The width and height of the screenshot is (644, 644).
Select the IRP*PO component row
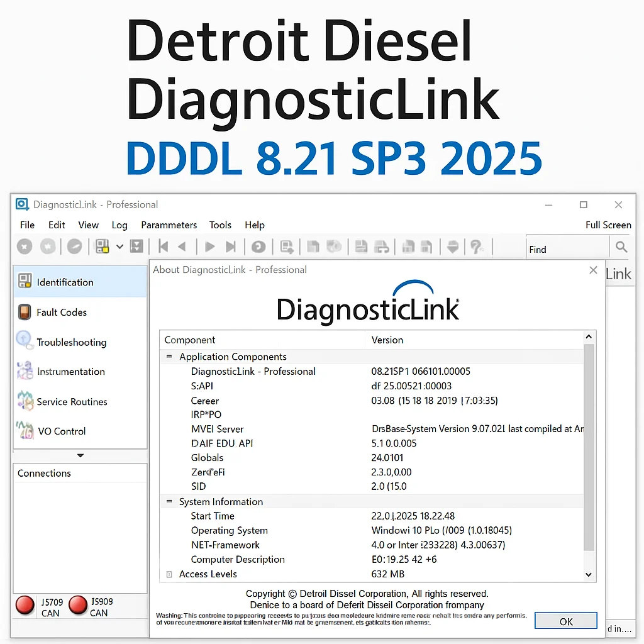tap(372, 415)
